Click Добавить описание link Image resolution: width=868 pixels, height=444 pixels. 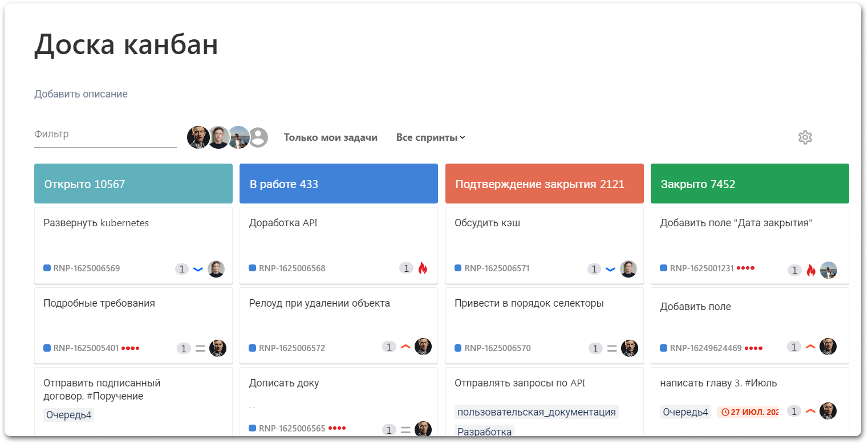point(81,94)
